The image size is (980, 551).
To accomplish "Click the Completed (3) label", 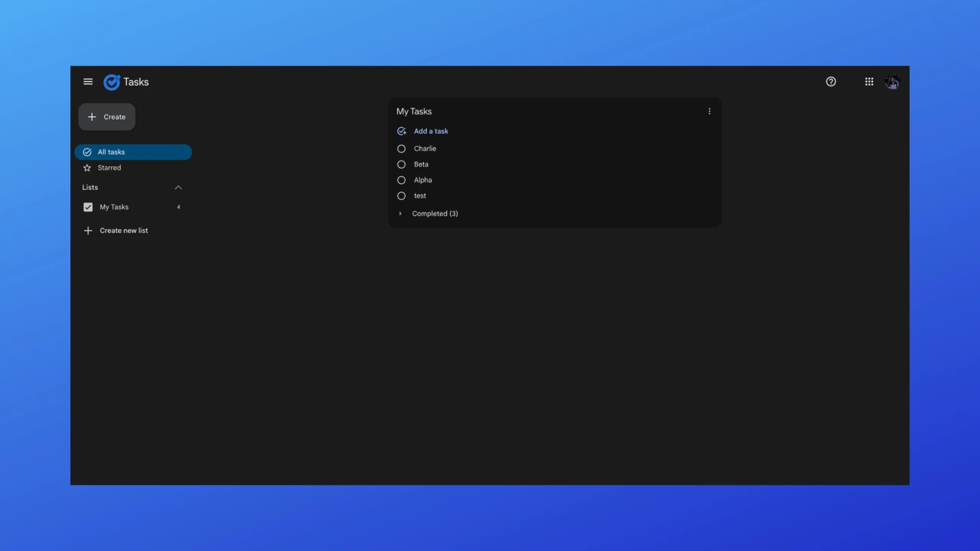I will tap(435, 214).
